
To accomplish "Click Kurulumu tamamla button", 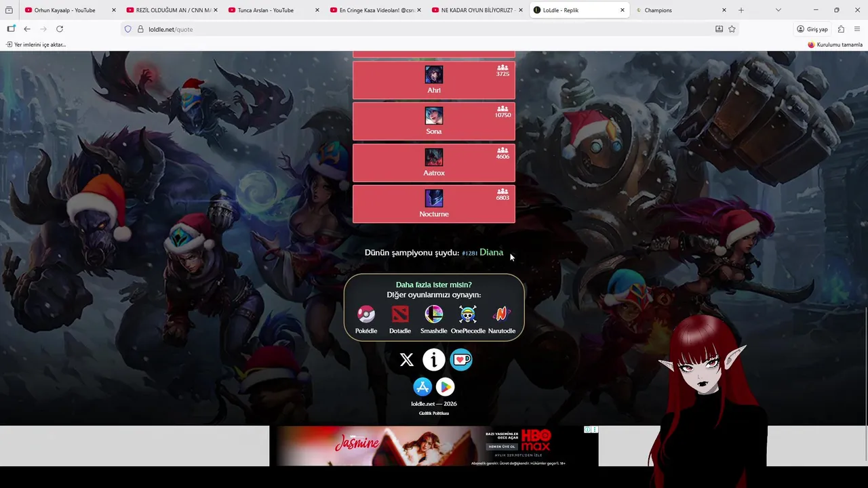I will pos(835,45).
